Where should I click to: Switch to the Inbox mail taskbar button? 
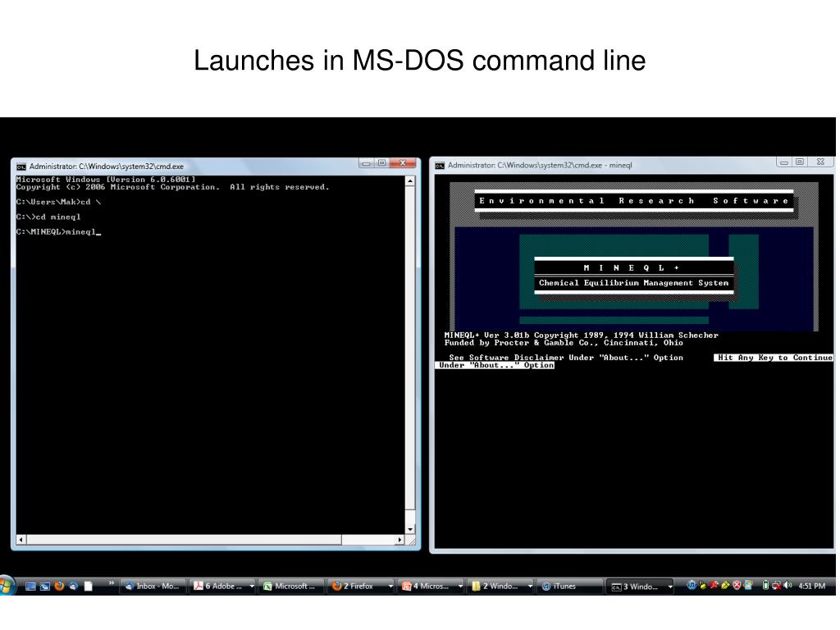click(x=153, y=586)
